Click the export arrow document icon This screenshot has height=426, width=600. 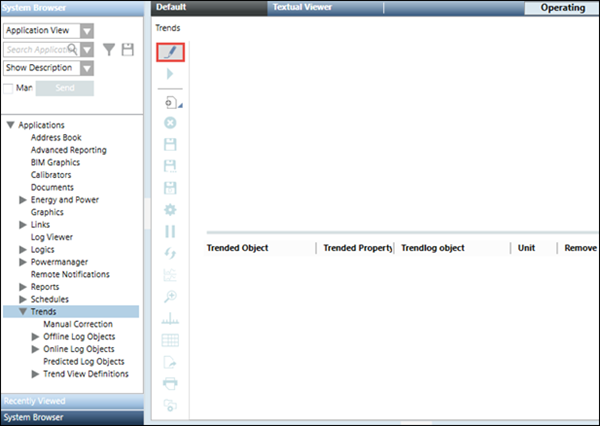[170, 362]
